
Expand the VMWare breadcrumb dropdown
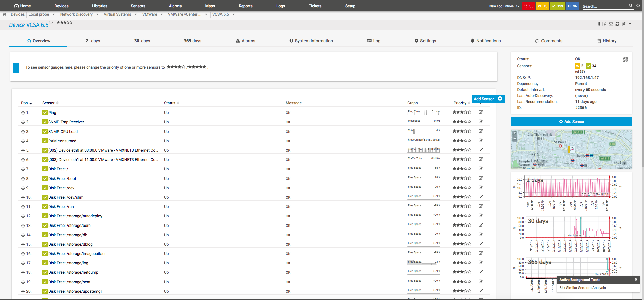pyautogui.click(x=162, y=14)
